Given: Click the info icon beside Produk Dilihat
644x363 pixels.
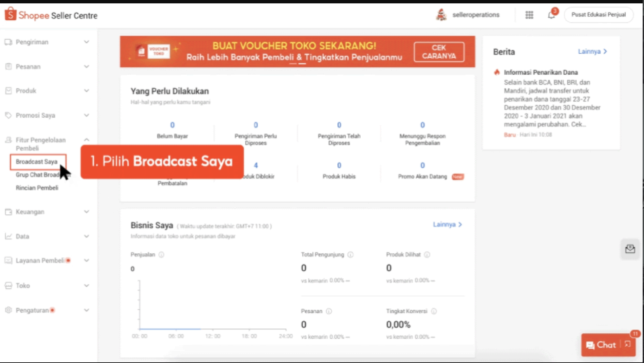Looking at the screenshot, I should tap(427, 255).
